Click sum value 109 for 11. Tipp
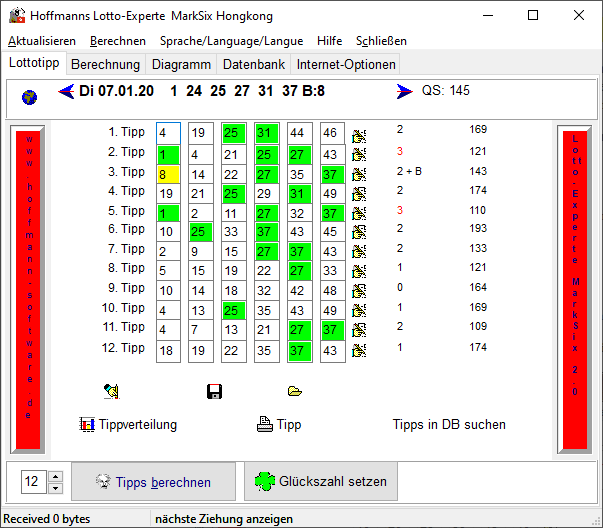 coord(478,326)
